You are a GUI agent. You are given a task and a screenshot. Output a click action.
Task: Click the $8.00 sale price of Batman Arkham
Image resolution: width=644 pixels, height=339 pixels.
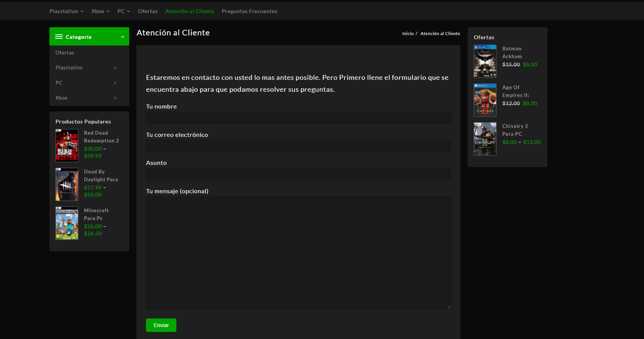coord(530,64)
